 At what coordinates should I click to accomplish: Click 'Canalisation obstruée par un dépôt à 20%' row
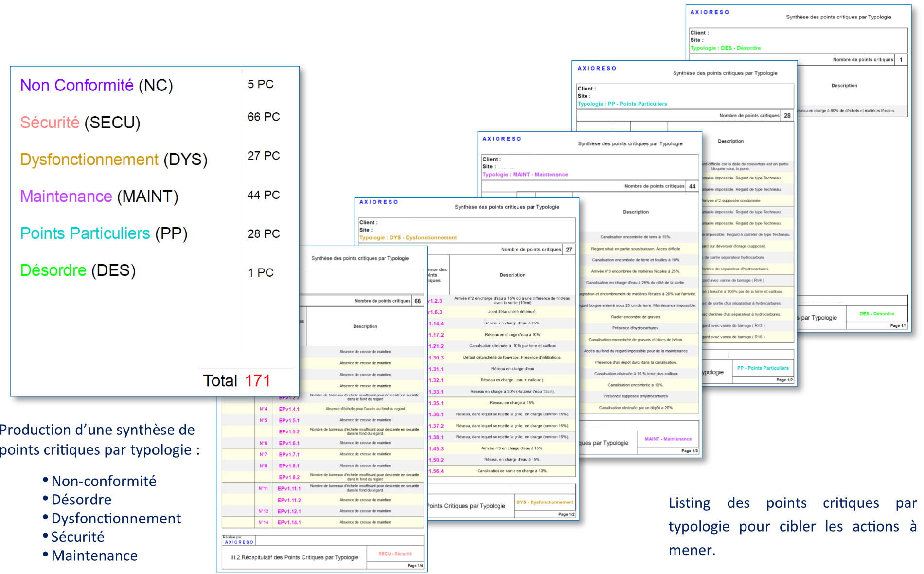[636, 408]
